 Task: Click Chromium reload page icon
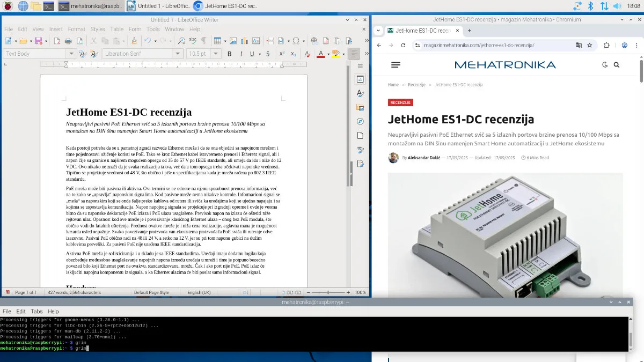point(403,46)
